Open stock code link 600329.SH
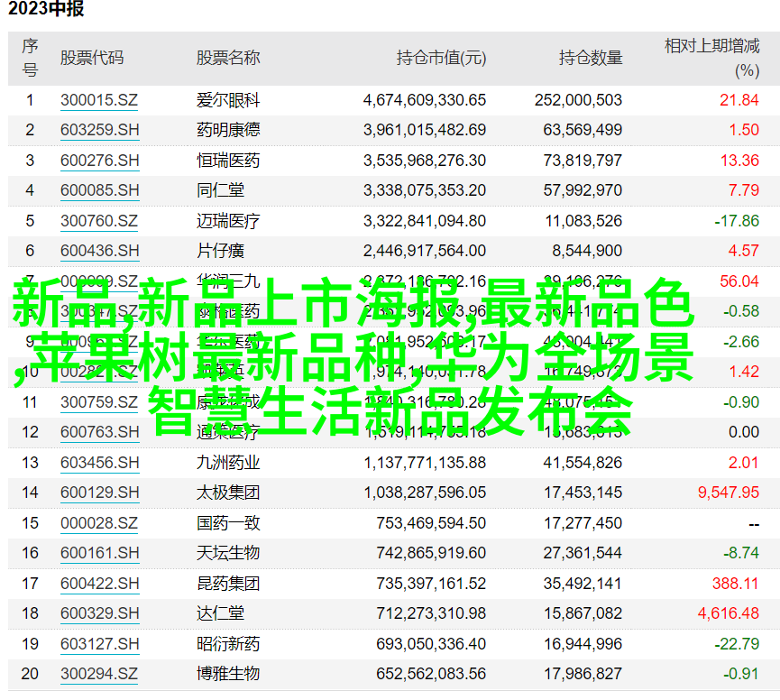 point(99,613)
